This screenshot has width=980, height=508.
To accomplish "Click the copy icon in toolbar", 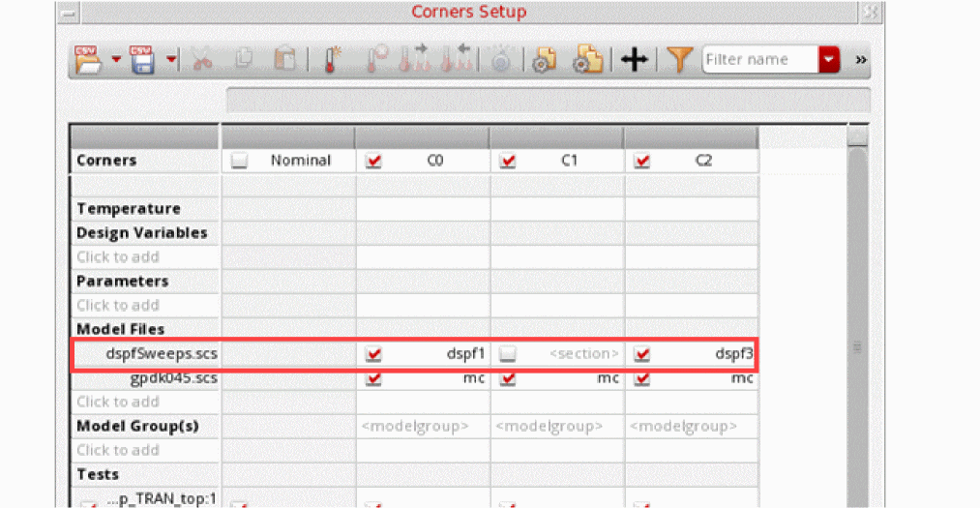I will pyautogui.click(x=244, y=59).
